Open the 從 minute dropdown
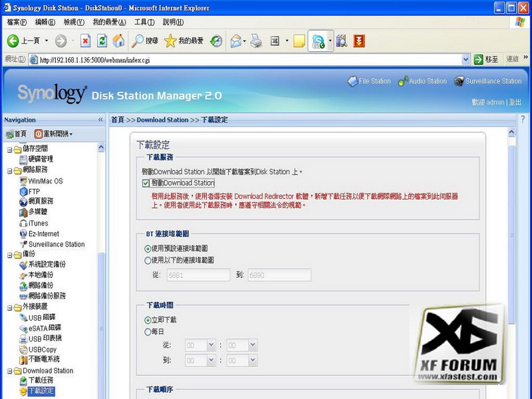The image size is (532, 399). 253,345
